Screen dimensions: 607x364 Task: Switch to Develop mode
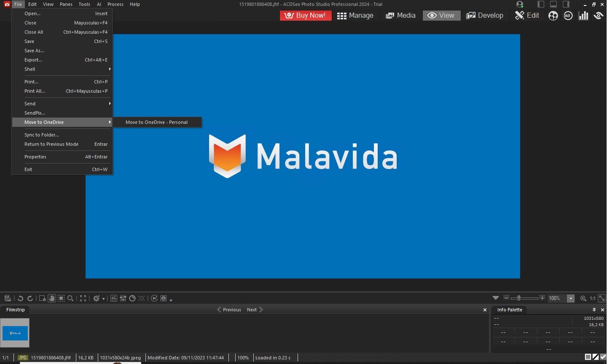pos(484,16)
